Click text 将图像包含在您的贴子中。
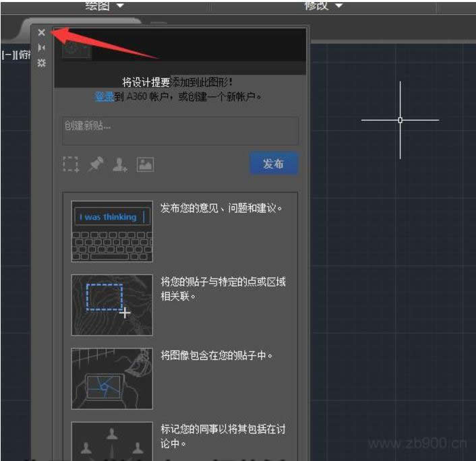This screenshot has height=461, width=476. (216, 355)
